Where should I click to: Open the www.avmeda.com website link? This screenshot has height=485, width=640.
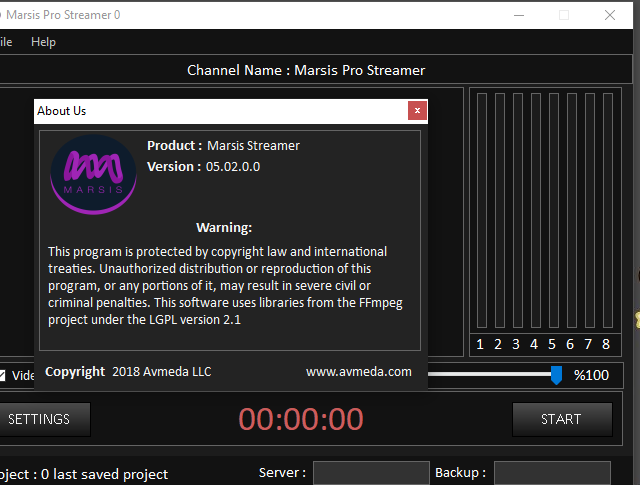(x=358, y=371)
